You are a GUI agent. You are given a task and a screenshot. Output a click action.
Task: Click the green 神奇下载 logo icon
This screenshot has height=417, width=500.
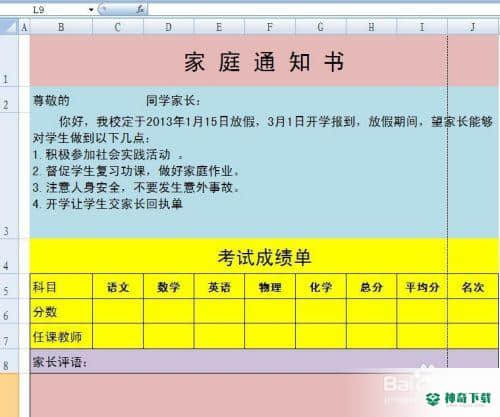(434, 399)
